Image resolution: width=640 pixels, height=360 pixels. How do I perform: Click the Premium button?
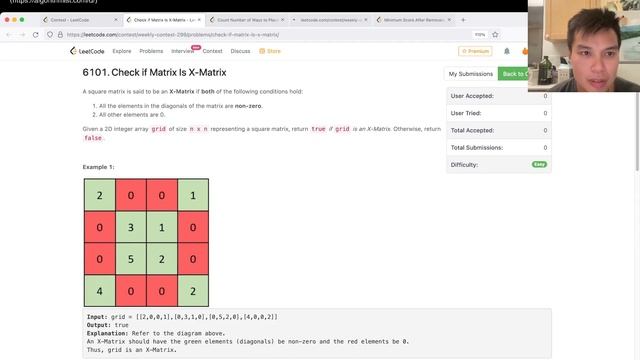point(475,51)
